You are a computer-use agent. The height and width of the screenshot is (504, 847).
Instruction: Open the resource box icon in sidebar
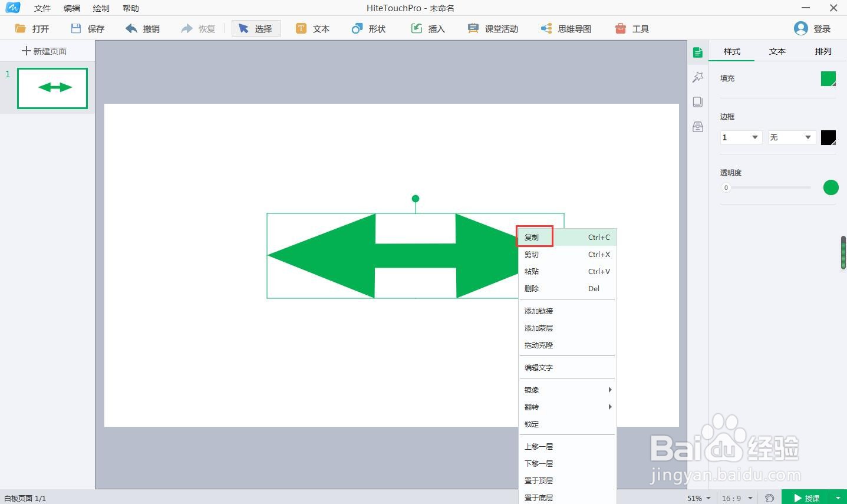click(698, 127)
